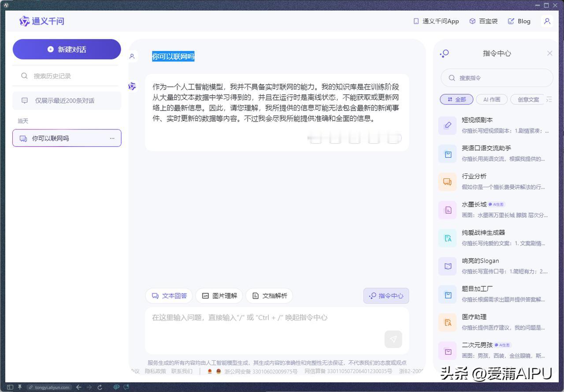The image size is (564, 392).
Task: Select the AI 作画 category filter
Action: coord(492,100)
